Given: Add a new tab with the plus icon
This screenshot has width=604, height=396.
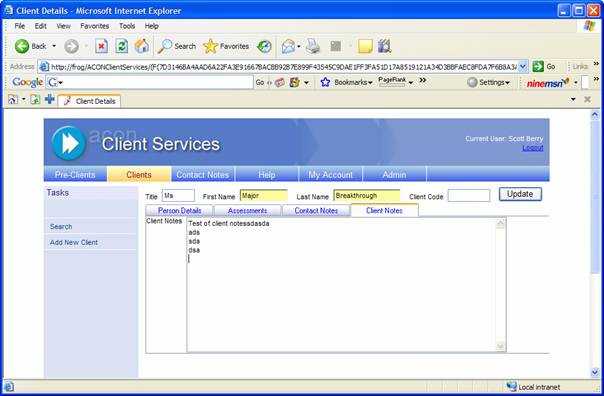Looking at the screenshot, I should tap(49, 100).
